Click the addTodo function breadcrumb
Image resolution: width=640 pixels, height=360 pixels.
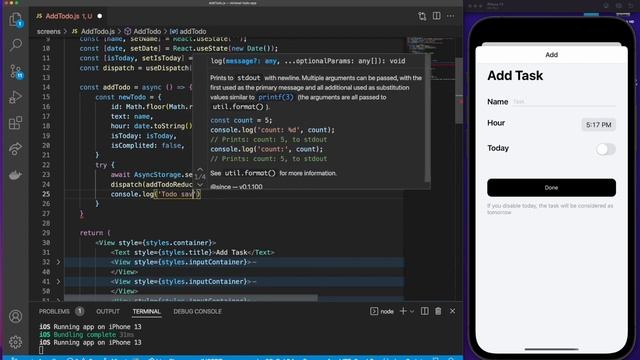(x=188, y=31)
